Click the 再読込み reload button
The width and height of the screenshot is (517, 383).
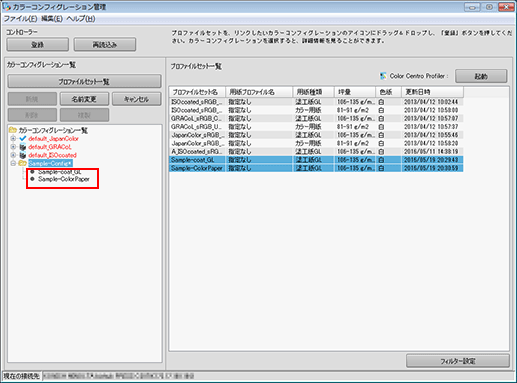[105, 45]
